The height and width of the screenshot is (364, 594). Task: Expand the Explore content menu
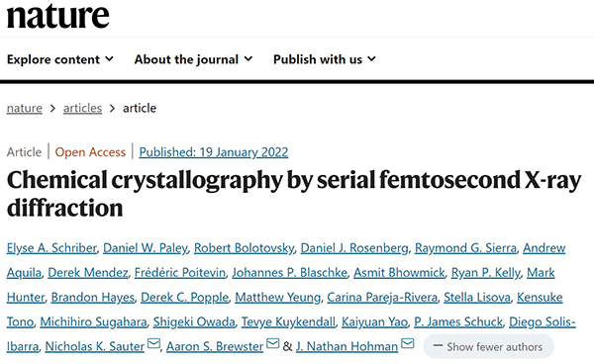[60, 59]
